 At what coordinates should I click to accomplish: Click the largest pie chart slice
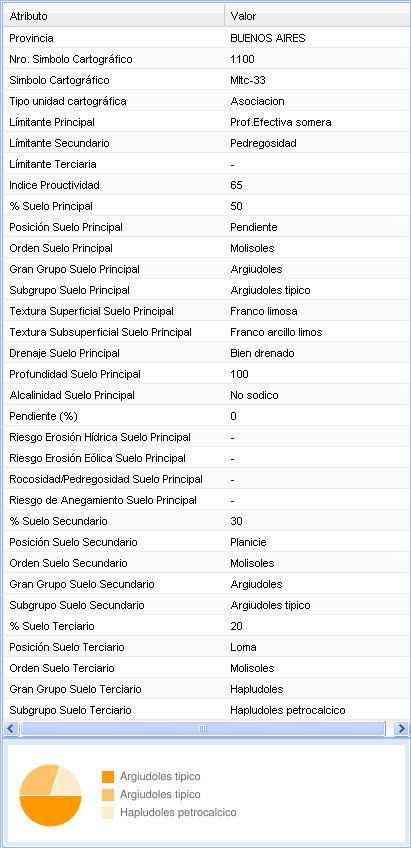(50, 811)
